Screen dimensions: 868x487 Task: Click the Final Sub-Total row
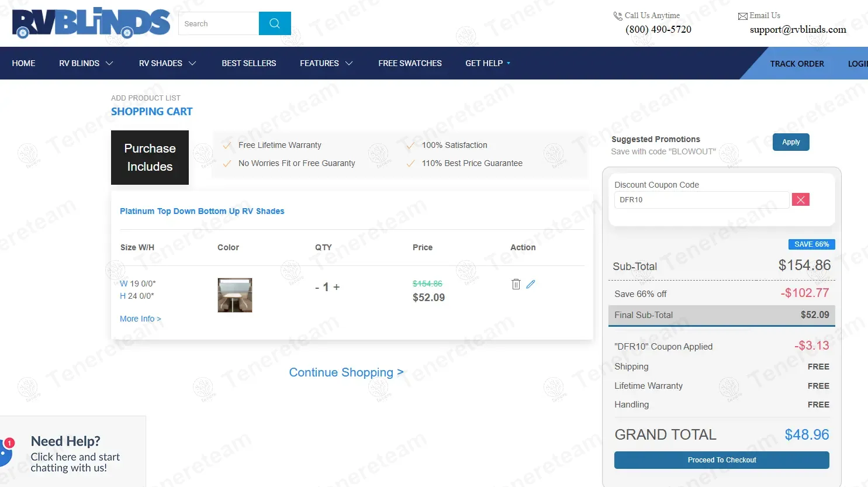(722, 315)
